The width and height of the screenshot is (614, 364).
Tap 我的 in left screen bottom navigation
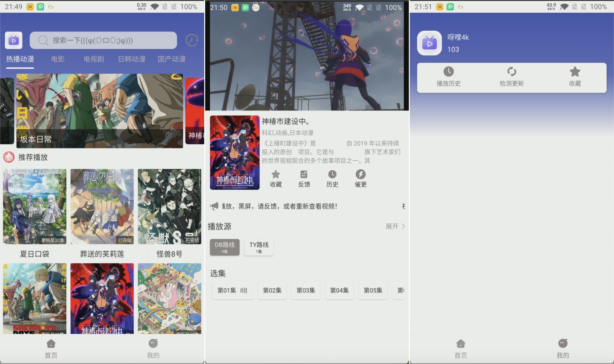coord(153,348)
